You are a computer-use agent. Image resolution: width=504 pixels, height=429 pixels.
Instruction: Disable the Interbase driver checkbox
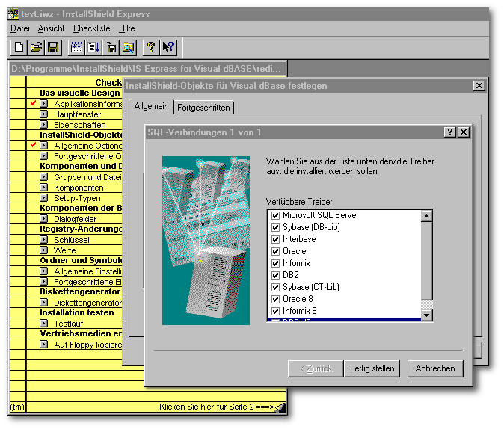[x=275, y=239]
